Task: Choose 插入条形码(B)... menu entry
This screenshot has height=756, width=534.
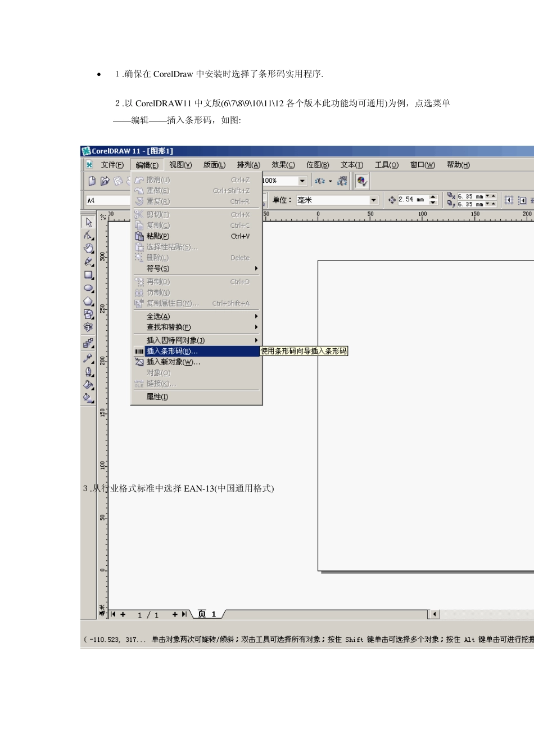Action: [x=196, y=352]
